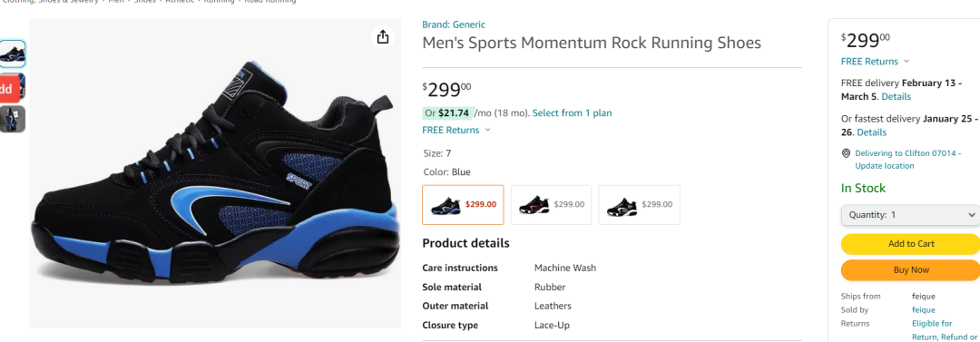The height and width of the screenshot is (342, 980).
Task: Click the main blue running shoe image
Action: point(216,173)
